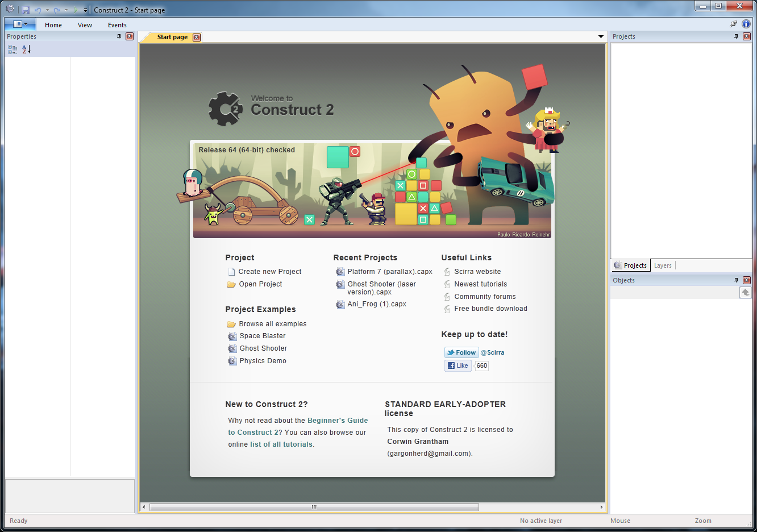Viewport: 757px width, 532px height.
Task: Open the Events ribbon tab
Action: tap(117, 25)
